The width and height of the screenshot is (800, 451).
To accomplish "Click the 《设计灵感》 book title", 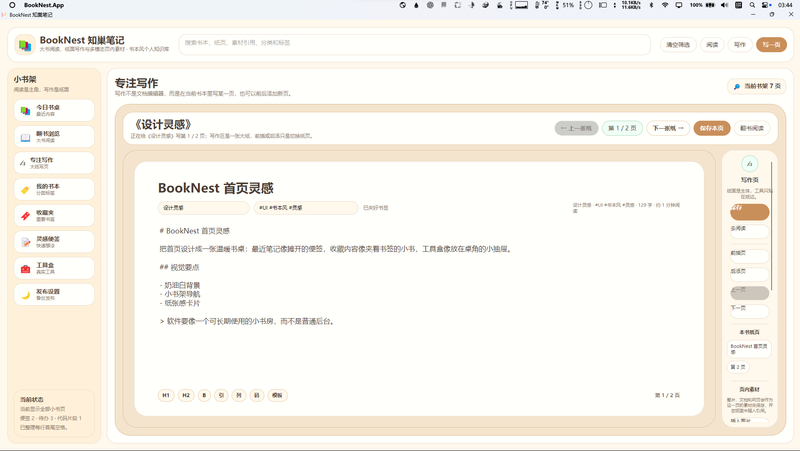I will (x=163, y=124).
